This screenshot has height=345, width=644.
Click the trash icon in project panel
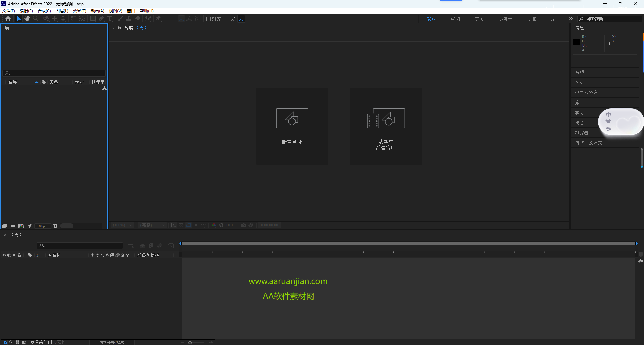(x=55, y=226)
